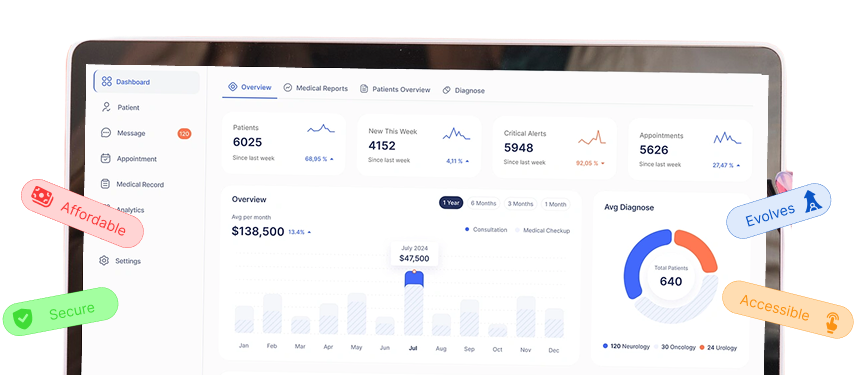Open the Patient person icon
This screenshot has width=857, height=375.
coord(106,107)
